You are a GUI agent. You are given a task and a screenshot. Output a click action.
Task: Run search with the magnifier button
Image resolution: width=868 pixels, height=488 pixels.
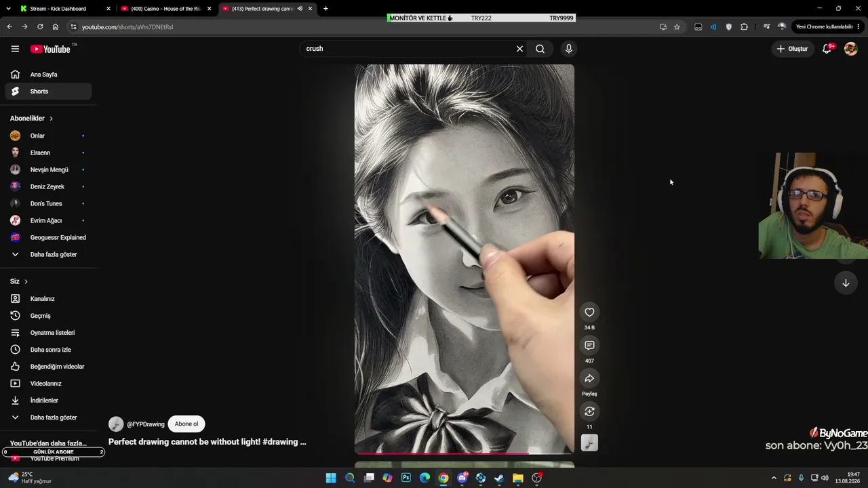pyautogui.click(x=540, y=49)
